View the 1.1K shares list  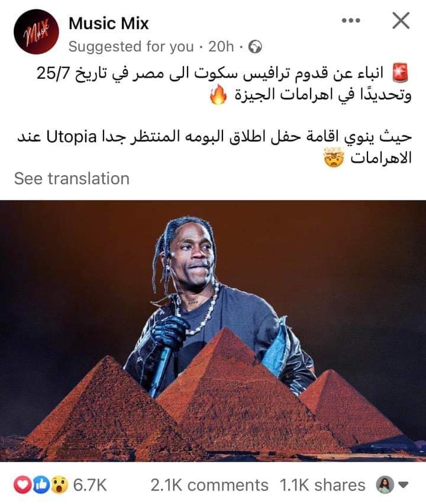322,485
